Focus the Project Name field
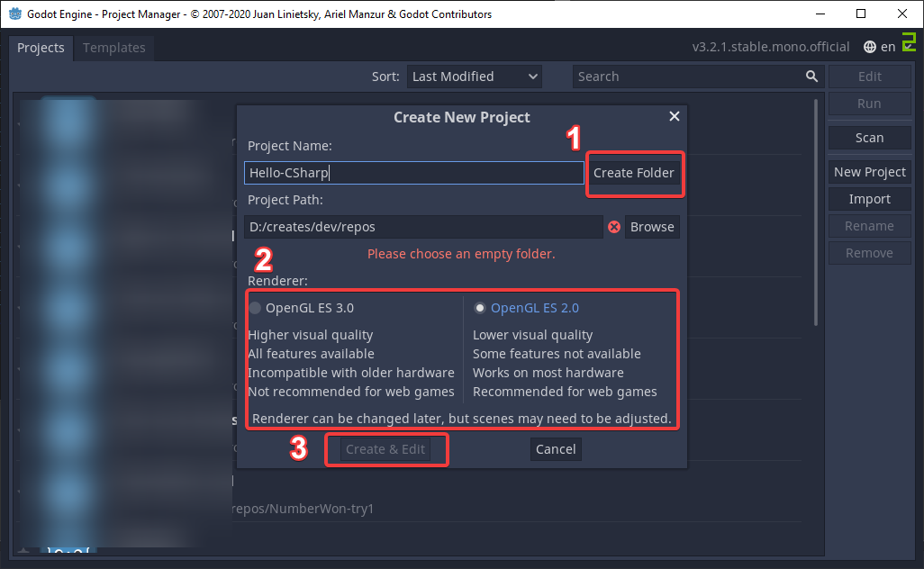This screenshot has width=924, height=569. click(x=413, y=173)
